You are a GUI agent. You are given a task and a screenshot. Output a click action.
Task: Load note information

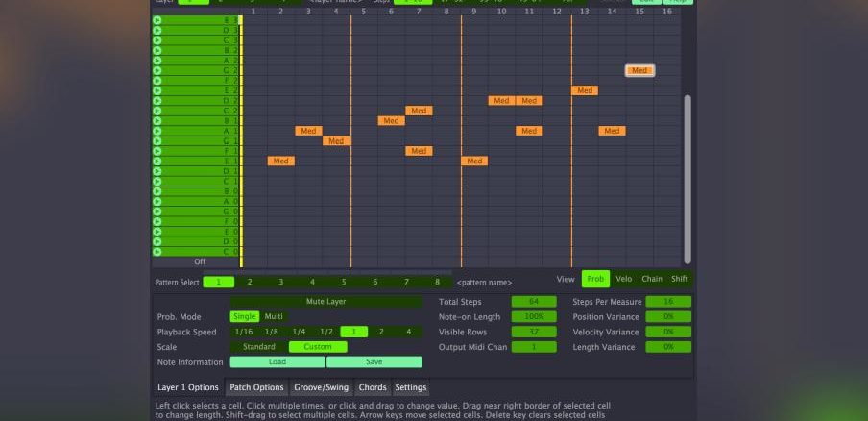277,361
